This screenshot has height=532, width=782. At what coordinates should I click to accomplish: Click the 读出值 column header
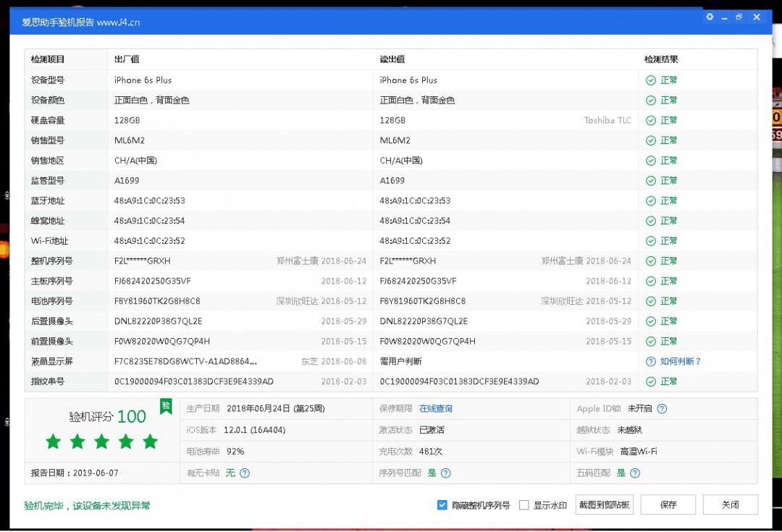pyautogui.click(x=392, y=59)
